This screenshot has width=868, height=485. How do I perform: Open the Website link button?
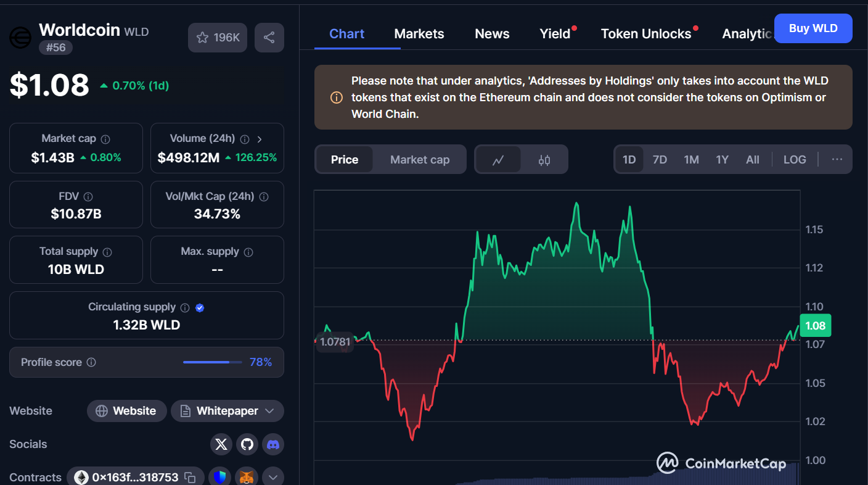[126, 411]
